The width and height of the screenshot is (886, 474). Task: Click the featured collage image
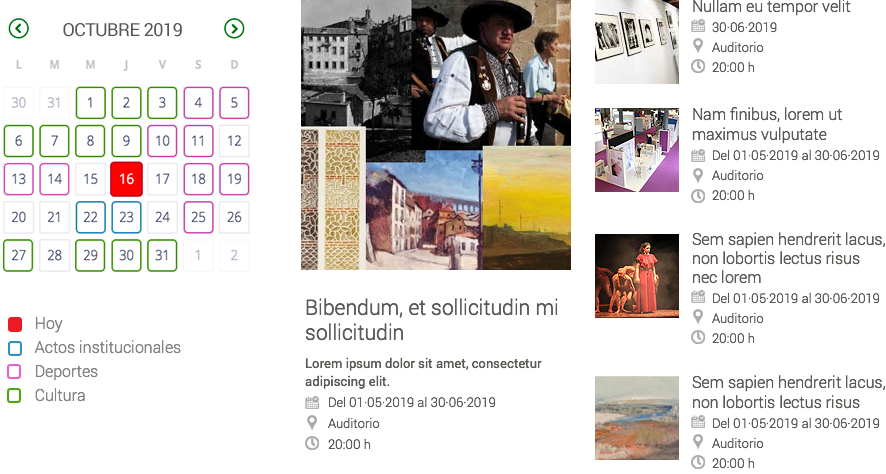435,135
